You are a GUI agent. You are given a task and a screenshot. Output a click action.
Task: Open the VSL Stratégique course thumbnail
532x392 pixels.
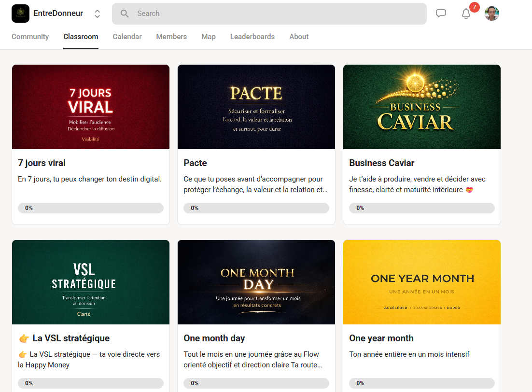tap(91, 282)
